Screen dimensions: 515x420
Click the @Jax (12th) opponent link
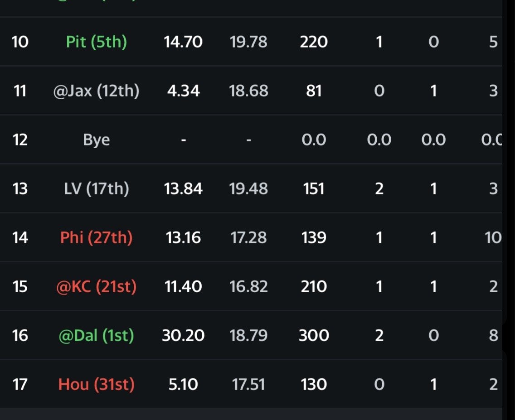(x=97, y=91)
